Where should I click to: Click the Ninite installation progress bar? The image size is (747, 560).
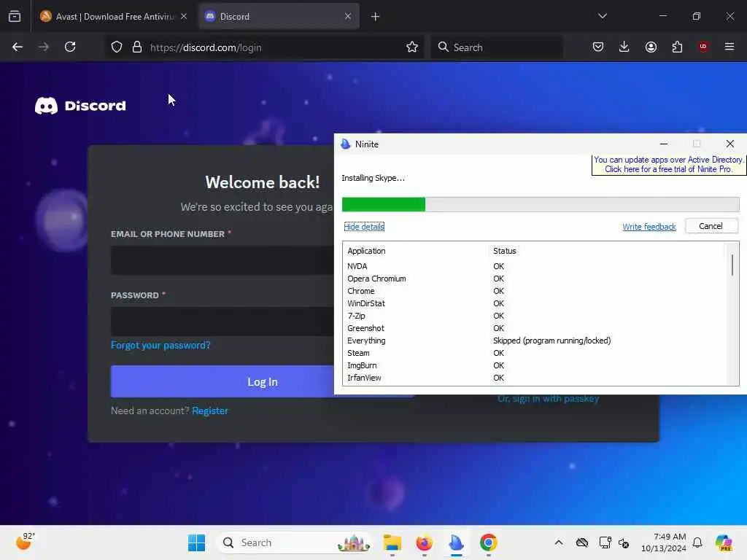tap(541, 204)
